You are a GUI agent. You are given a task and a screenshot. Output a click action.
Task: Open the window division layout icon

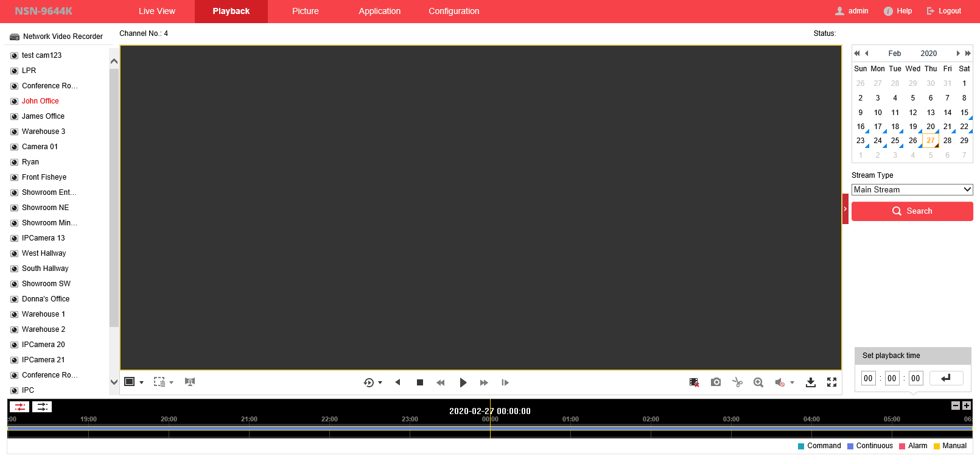point(129,382)
